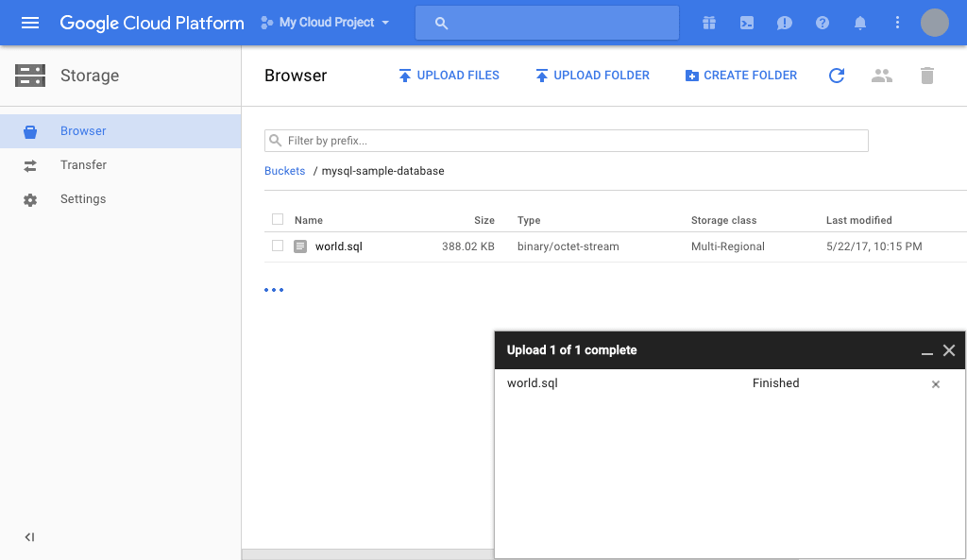Click the Filter by prefix field
The width and height of the screenshot is (967, 560).
[567, 141]
